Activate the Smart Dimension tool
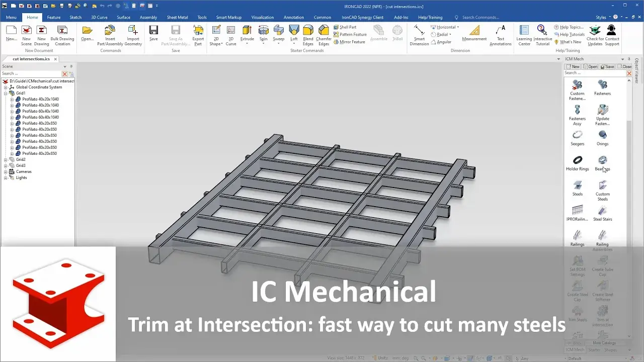This screenshot has width=644, height=362. 419,35
